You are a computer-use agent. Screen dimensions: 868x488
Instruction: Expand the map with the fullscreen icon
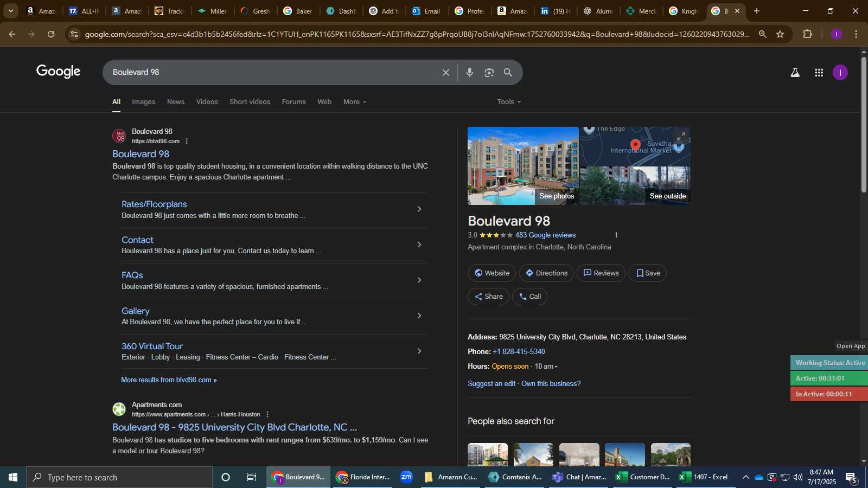[x=681, y=136]
